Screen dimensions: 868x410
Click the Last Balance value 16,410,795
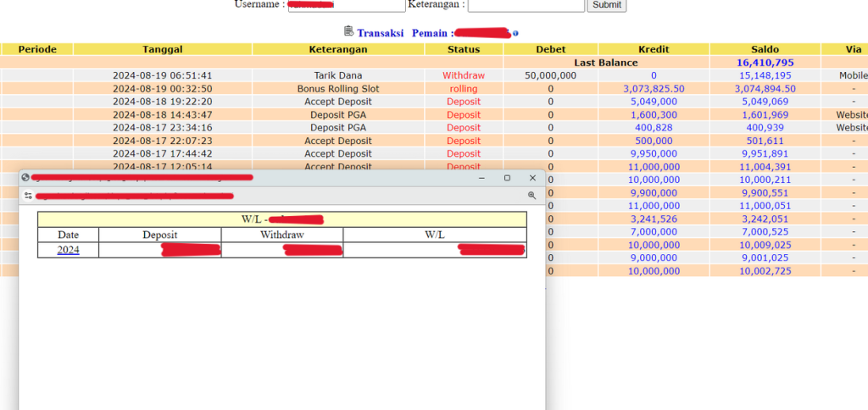[765, 63]
